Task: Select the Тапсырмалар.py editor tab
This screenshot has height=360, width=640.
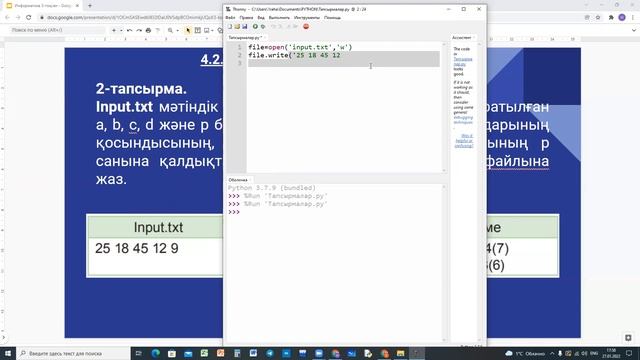Action: [x=245, y=38]
